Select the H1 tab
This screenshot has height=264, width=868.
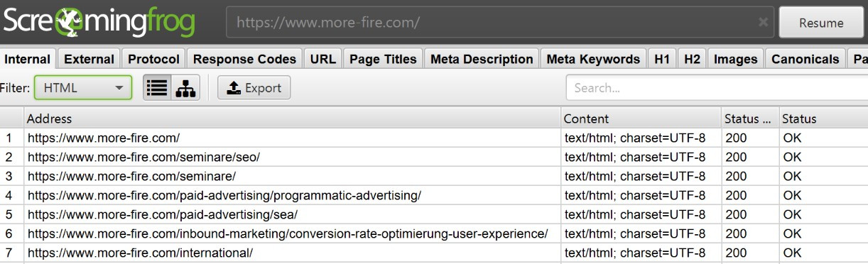(662, 59)
